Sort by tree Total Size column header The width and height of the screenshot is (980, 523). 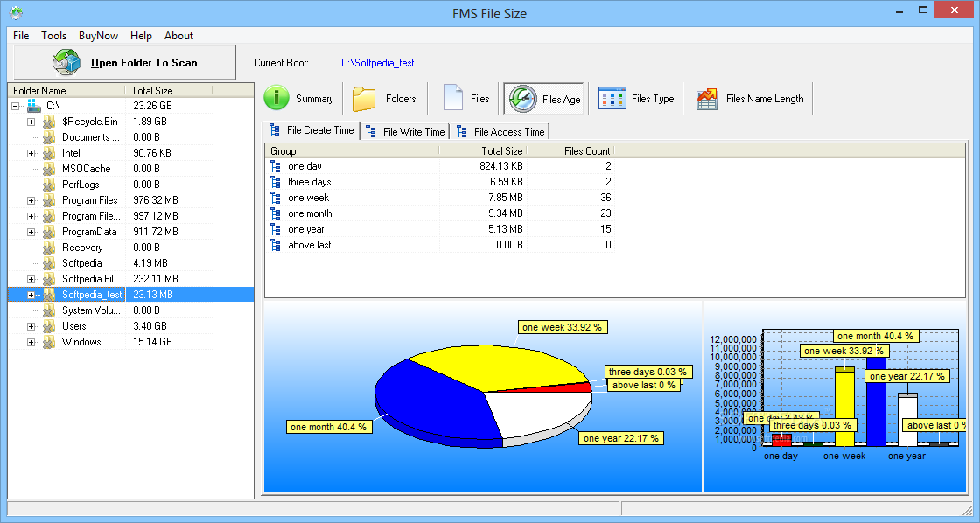[x=169, y=90]
